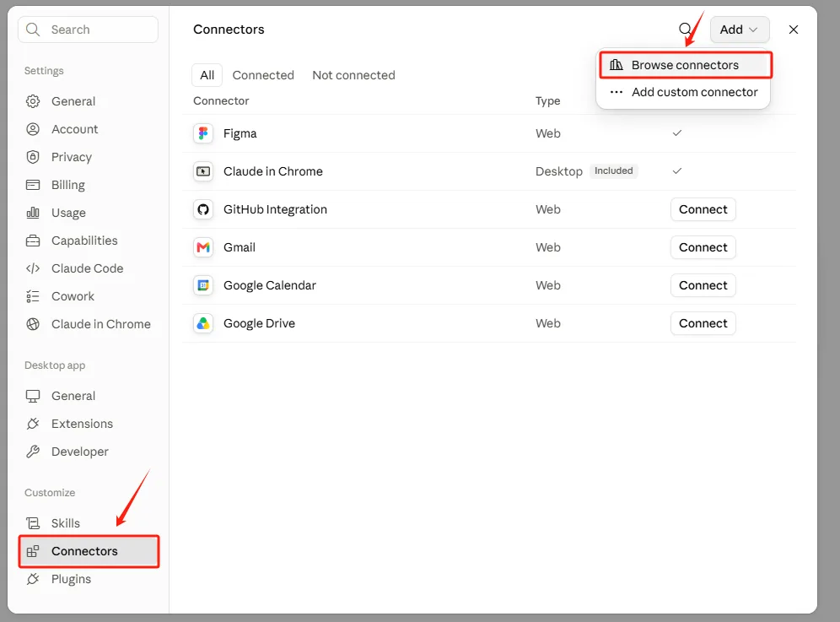The image size is (840, 622).
Task: Click the Included badge
Action: (613, 171)
